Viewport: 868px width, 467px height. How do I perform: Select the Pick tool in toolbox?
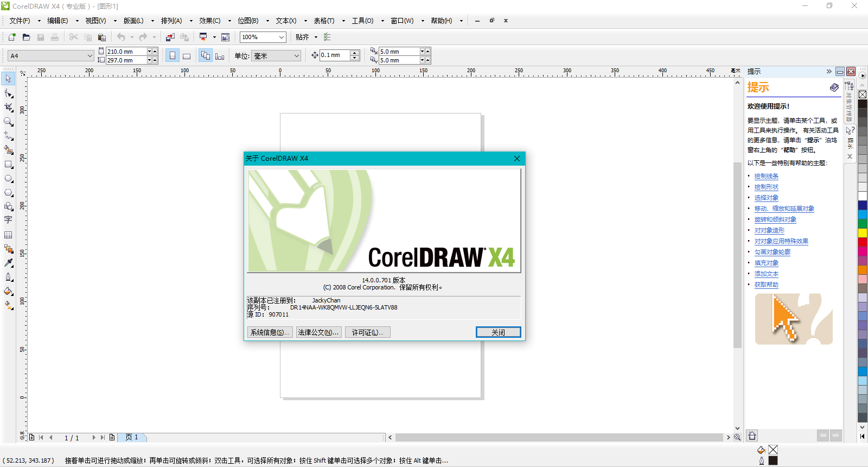(x=8, y=79)
